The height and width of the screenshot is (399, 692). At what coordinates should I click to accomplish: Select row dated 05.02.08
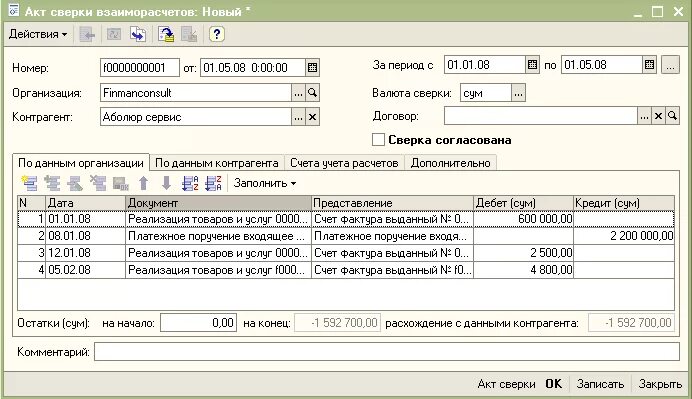pyautogui.click(x=346, y=270)
